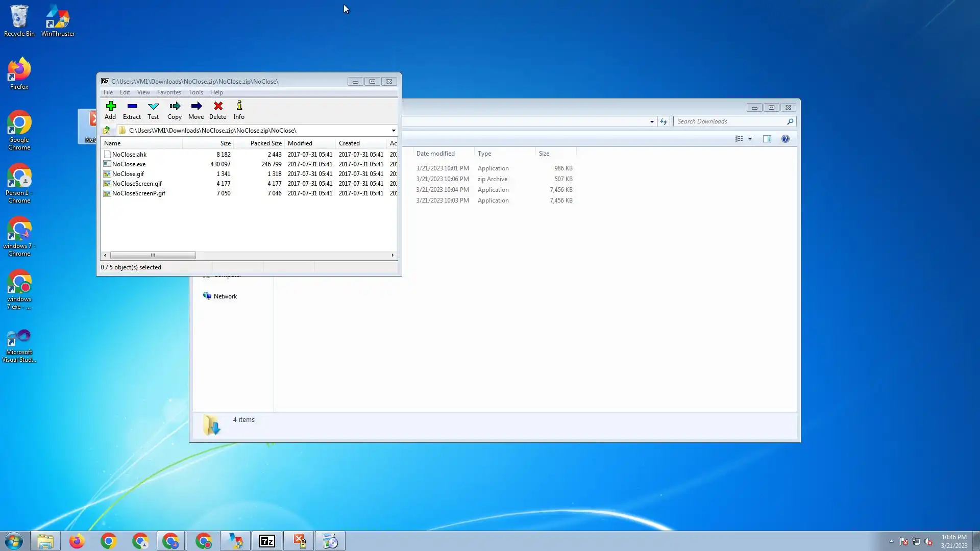Open the Favorites menu
The image size is (980, 551).
coord(169,92)
